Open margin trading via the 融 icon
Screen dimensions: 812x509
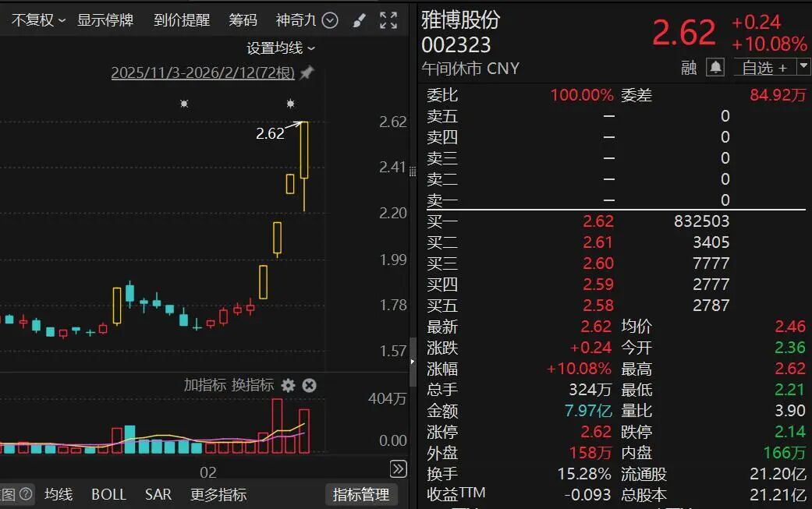coord(691,68)
